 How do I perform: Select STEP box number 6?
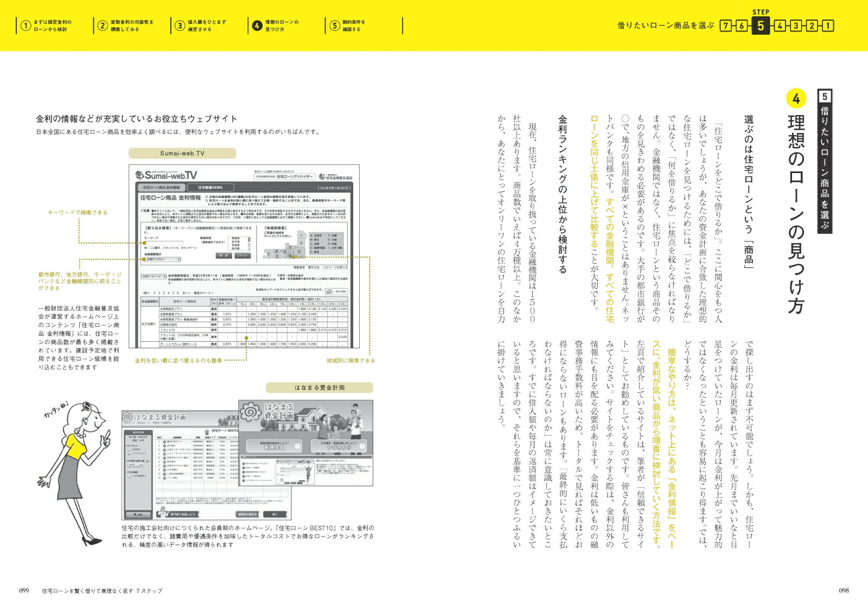(742, 25)
